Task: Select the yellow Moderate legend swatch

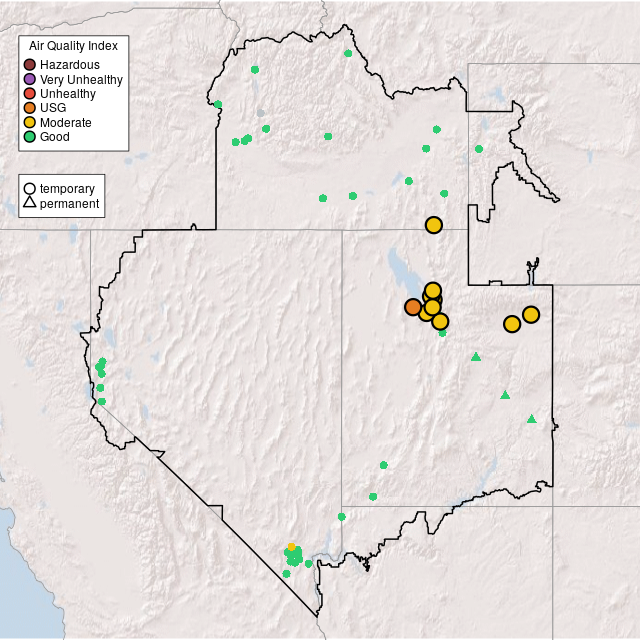Action: click(x=30, y=122)
